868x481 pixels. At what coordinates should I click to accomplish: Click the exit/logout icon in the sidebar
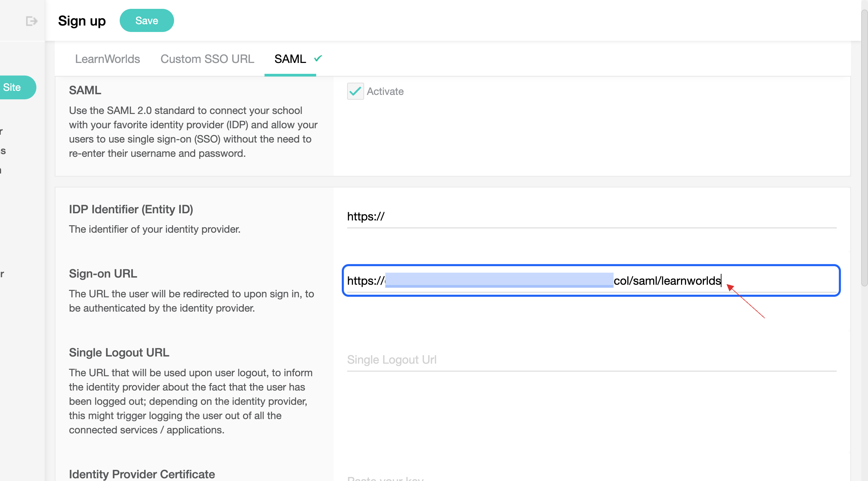[32, 21]
